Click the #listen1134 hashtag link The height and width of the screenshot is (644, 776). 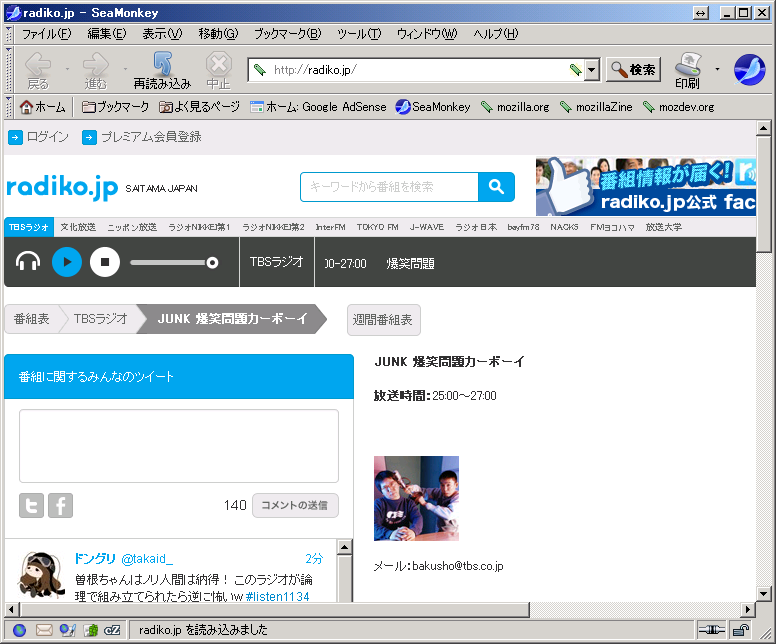coord(277,596)
